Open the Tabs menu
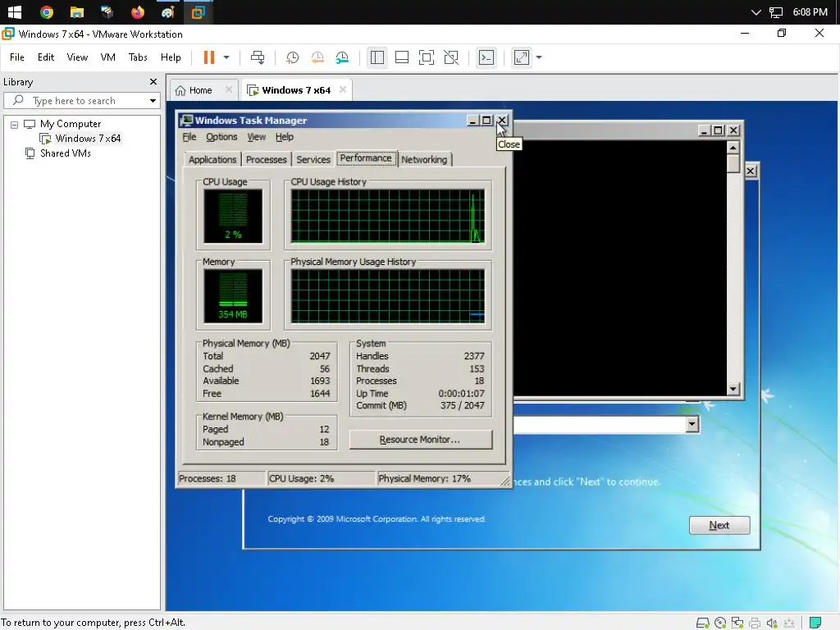This screenshot has height=630, width=840. click(138, 57)
